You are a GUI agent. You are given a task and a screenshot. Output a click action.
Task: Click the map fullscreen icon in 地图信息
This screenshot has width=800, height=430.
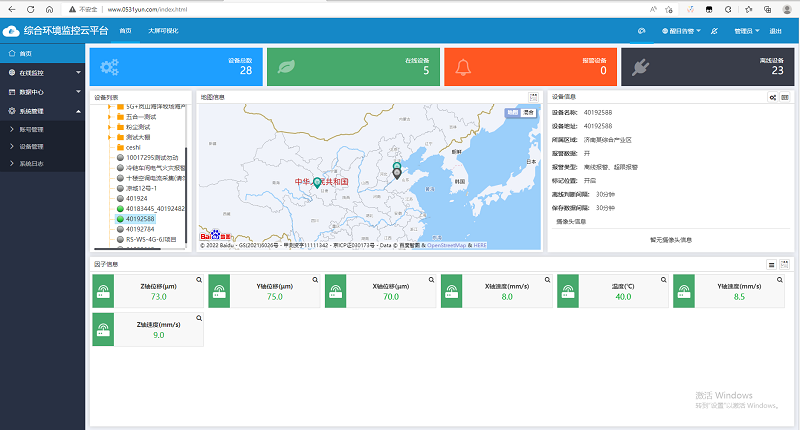click(534, 97)
